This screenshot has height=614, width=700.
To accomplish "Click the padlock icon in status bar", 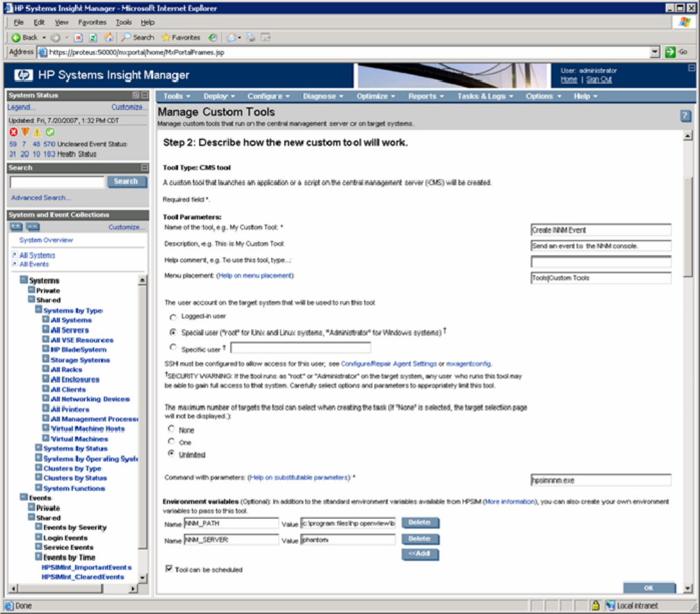I will pos(595,606).
